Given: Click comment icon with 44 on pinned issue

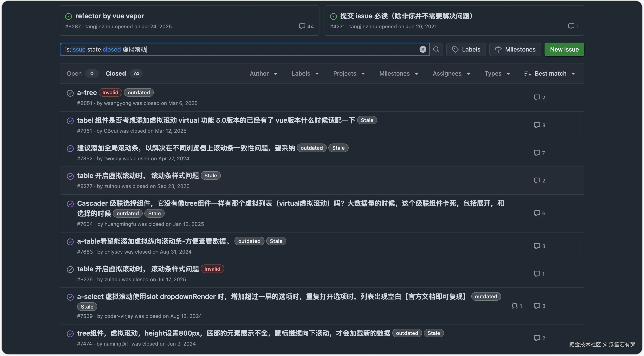Looking at the screenshot, I should pos(302,26).
